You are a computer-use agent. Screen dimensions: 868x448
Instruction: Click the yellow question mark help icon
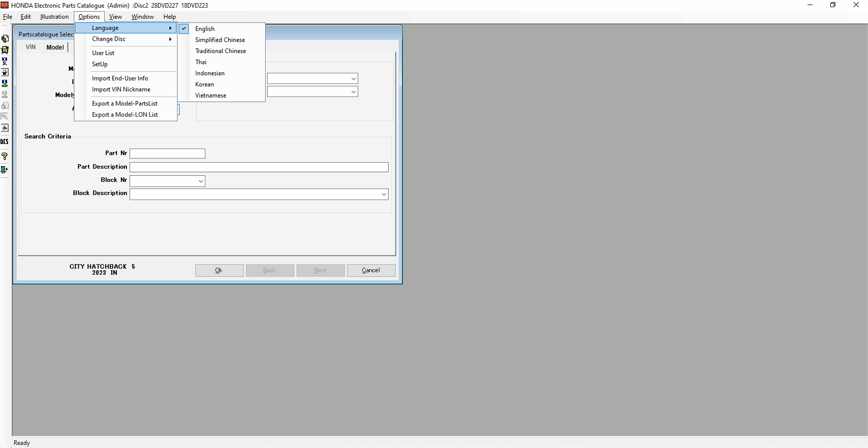coord(5,156)
